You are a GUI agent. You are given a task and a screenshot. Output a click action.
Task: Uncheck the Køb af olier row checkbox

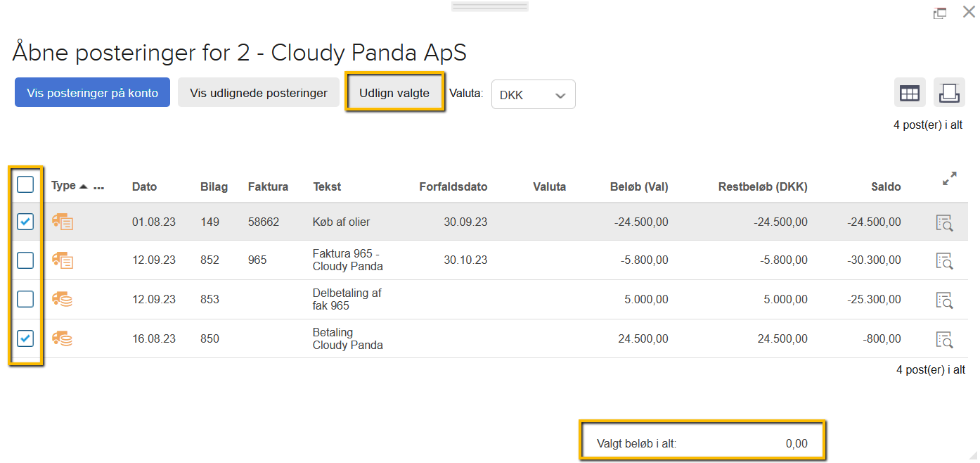point(25,222)
